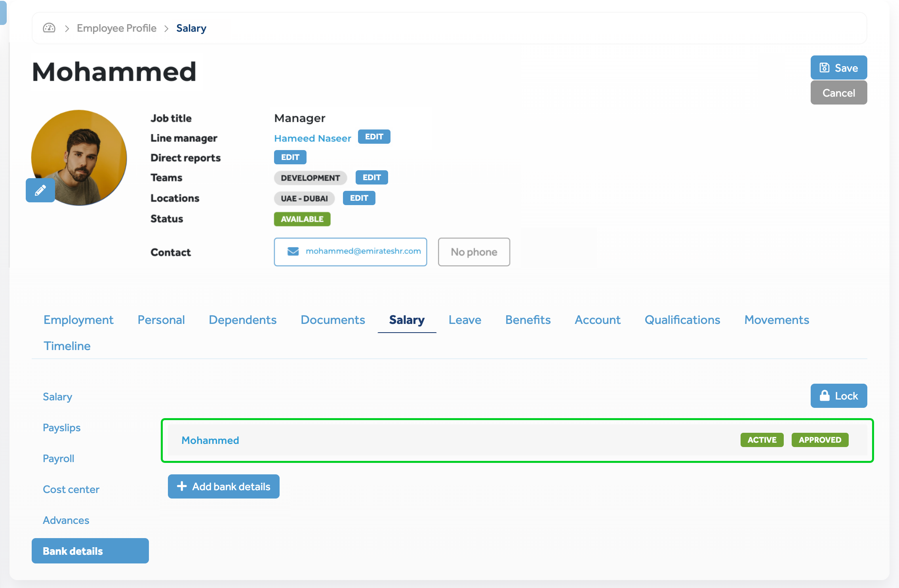Go to the Qualifications tab

point(682,320)
